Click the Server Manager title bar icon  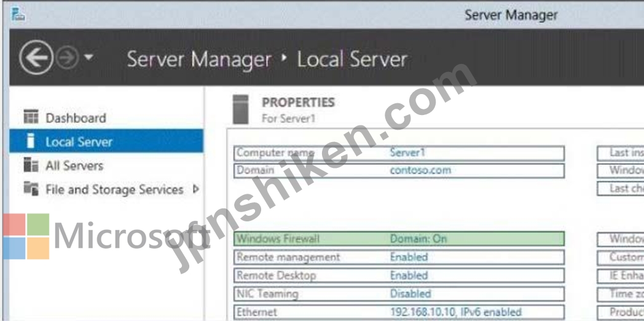(18, 14)
